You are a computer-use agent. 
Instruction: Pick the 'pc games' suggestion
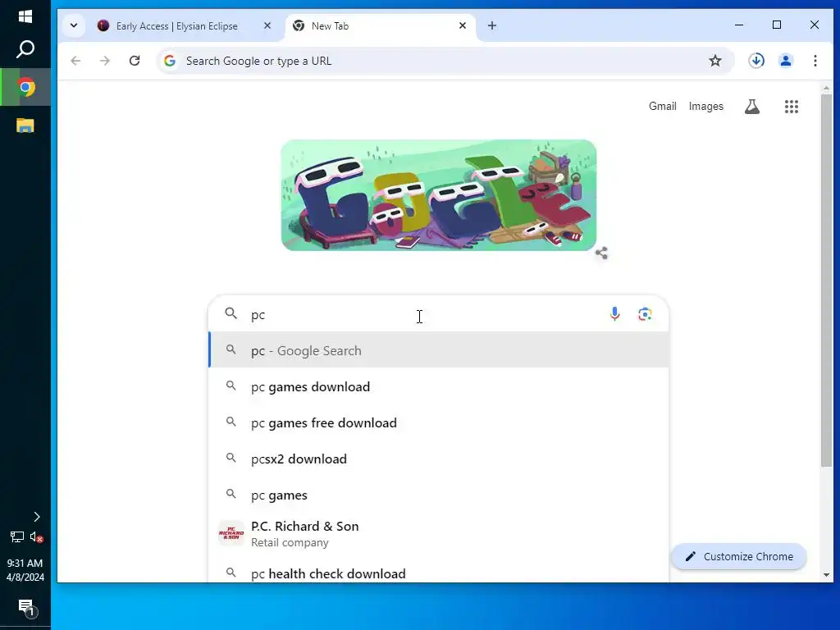click(x=439, y=495)
